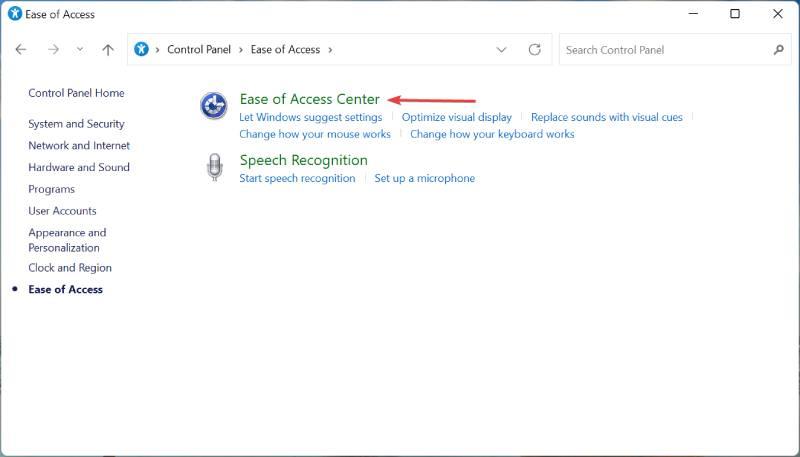Select Control Panel in the breadcrumb
800x457 pixels.
coord(199,49)
